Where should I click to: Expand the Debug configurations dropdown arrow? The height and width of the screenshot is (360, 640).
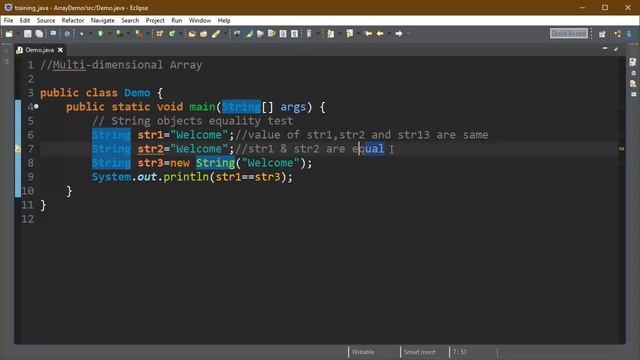click(x=90, y=34)
